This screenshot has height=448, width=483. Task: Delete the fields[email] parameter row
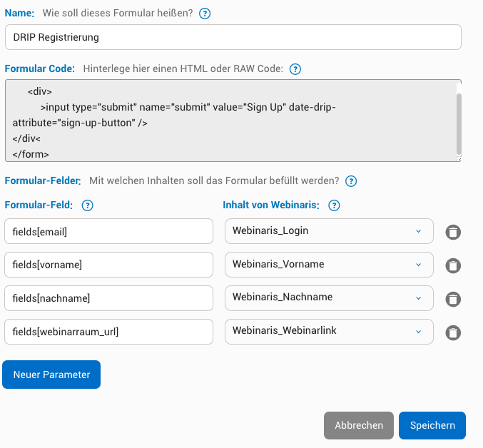[453, 232]
